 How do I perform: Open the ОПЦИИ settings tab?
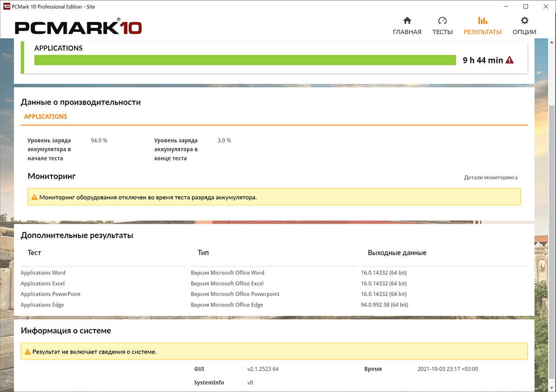524,26
